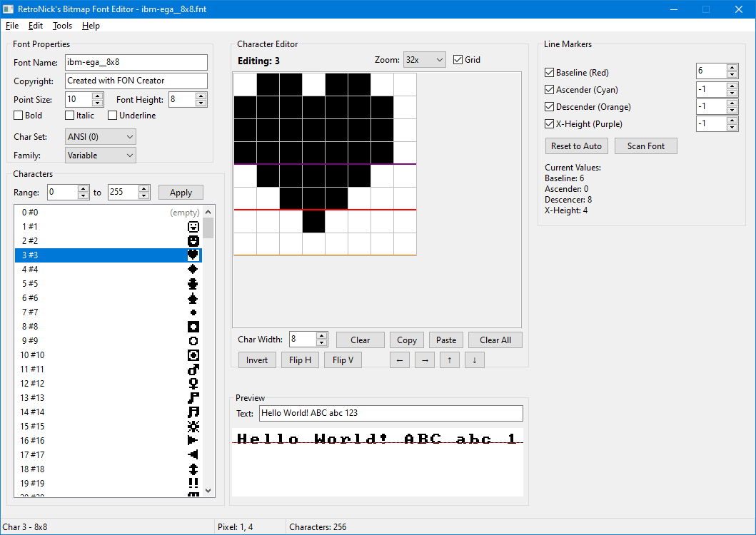Click the Invert button

click(x=257, y=360)
